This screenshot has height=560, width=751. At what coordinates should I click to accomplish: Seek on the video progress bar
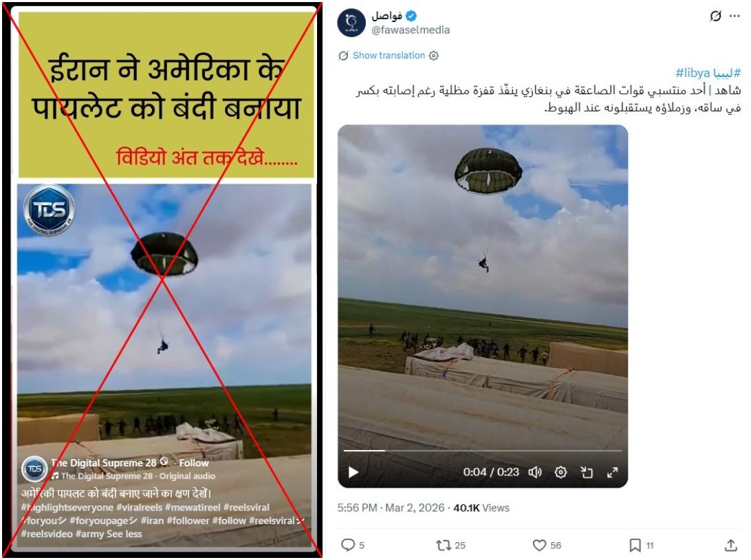click(x=482, y=451)
